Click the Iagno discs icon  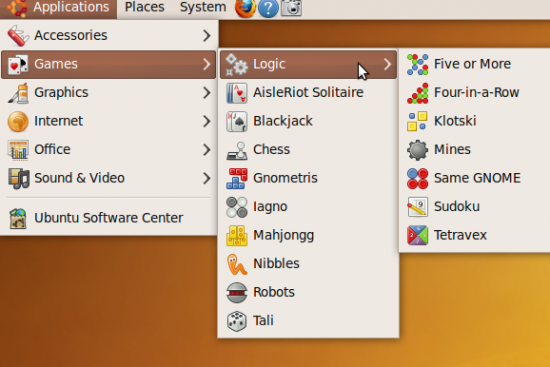[237, 207]
